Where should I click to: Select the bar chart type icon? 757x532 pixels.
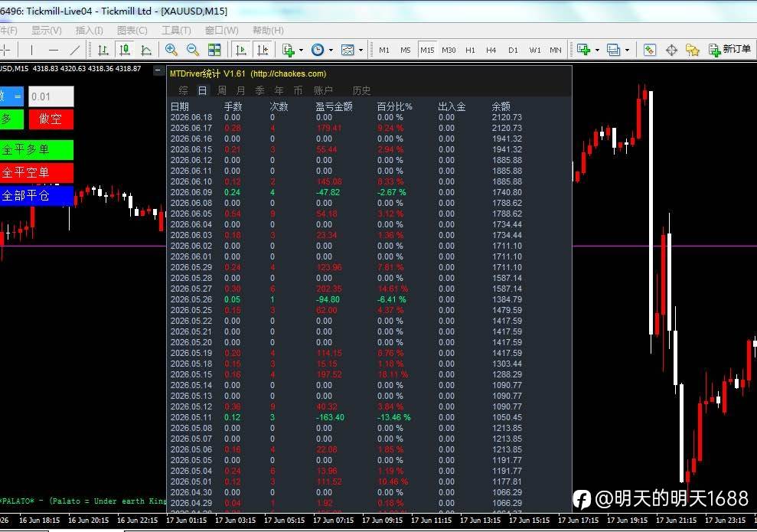(x=103, y=50)
